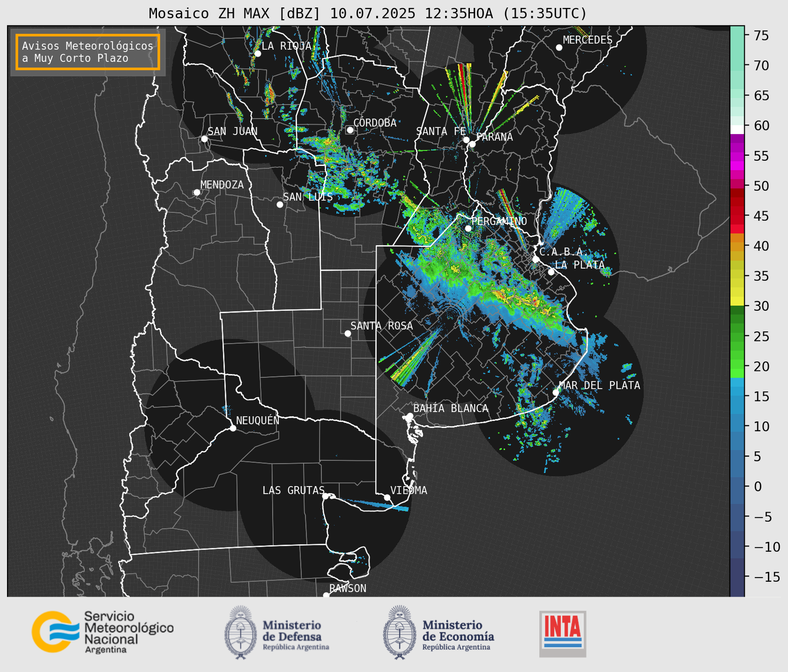This screenshot has height=672, width=788.
Task: Click the Avisos Meteorológicos a Muy Corto Plazo box
Action: click(x=88, y=52)
